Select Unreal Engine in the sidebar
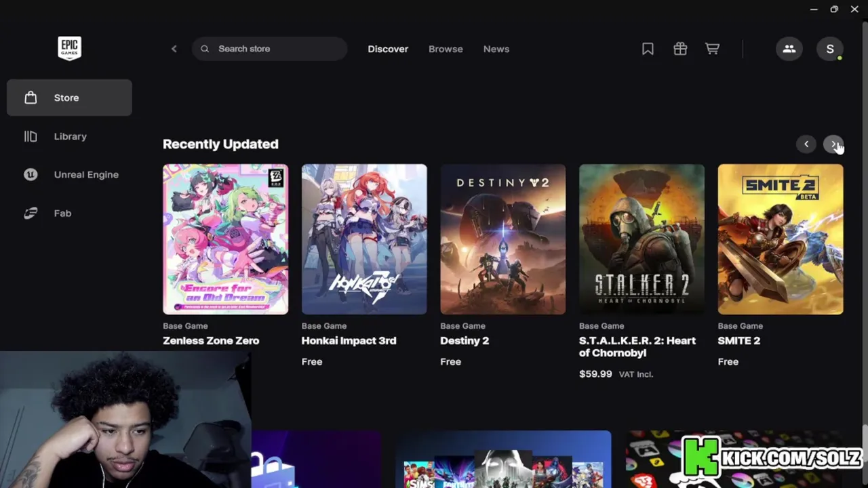Image resolution: width=868 pixels, height=488 pixels. [x=69, y=175]
